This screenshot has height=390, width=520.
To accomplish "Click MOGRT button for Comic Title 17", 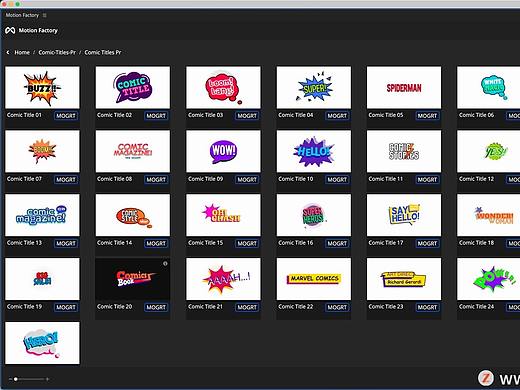I will point(427,243).
